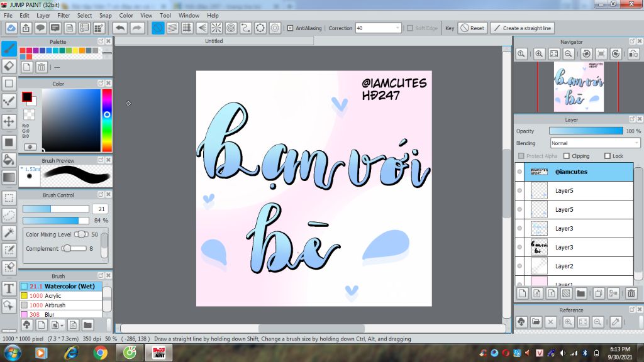Select the Blur brush
The width and height of the screenshot is (644, 362).
coord(61,314)
